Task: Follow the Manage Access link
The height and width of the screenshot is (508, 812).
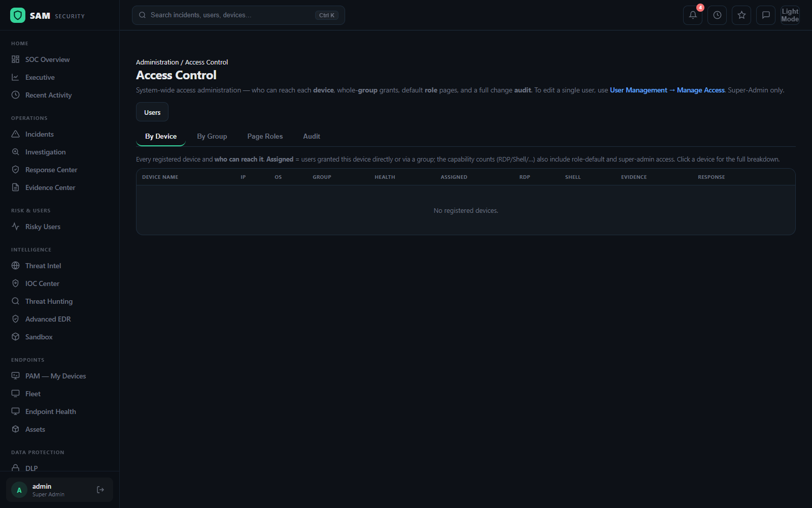Action: coord(701,90)
